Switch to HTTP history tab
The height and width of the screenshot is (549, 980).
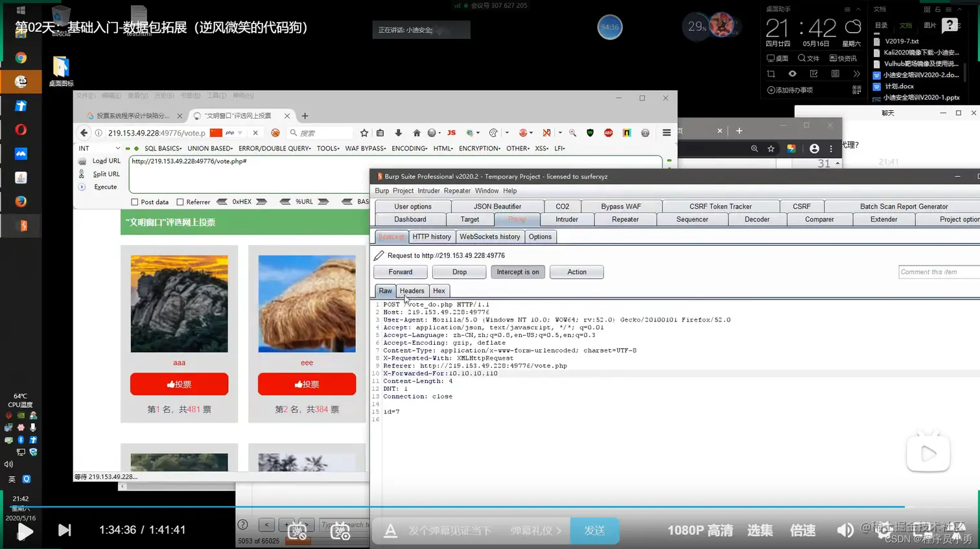tap(432, 237)
